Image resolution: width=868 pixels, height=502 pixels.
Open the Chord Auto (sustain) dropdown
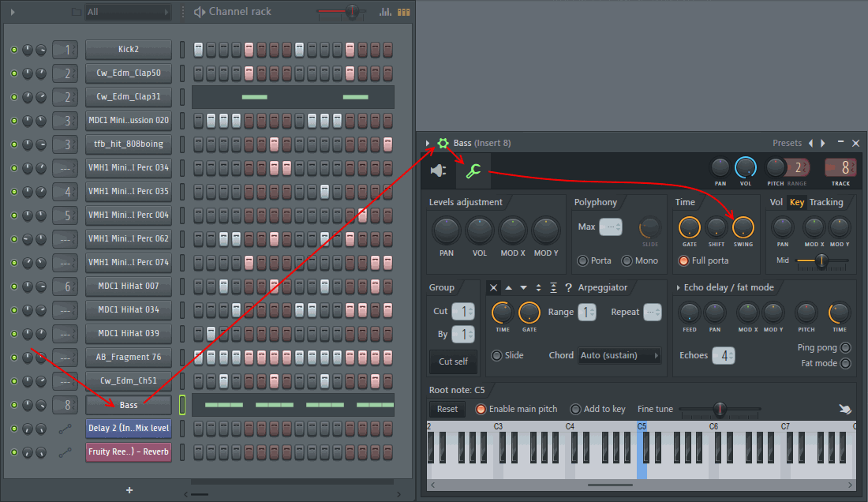click(620, 355)
